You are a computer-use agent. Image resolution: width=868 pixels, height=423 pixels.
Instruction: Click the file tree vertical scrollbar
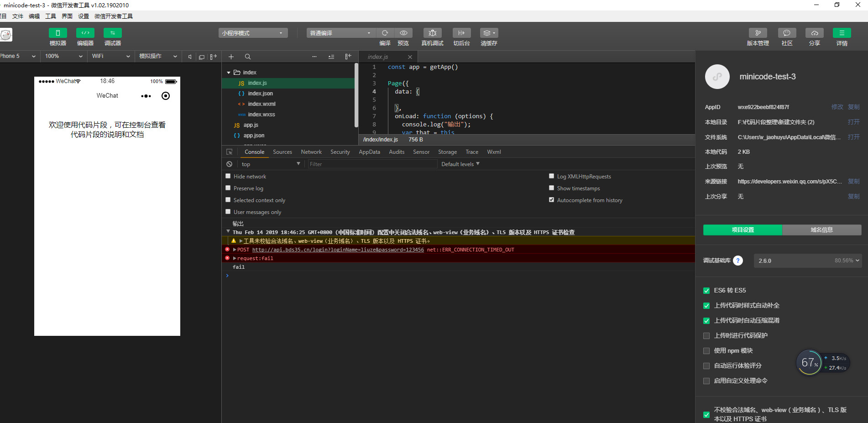pyautogui.click(x=356, y=95)
